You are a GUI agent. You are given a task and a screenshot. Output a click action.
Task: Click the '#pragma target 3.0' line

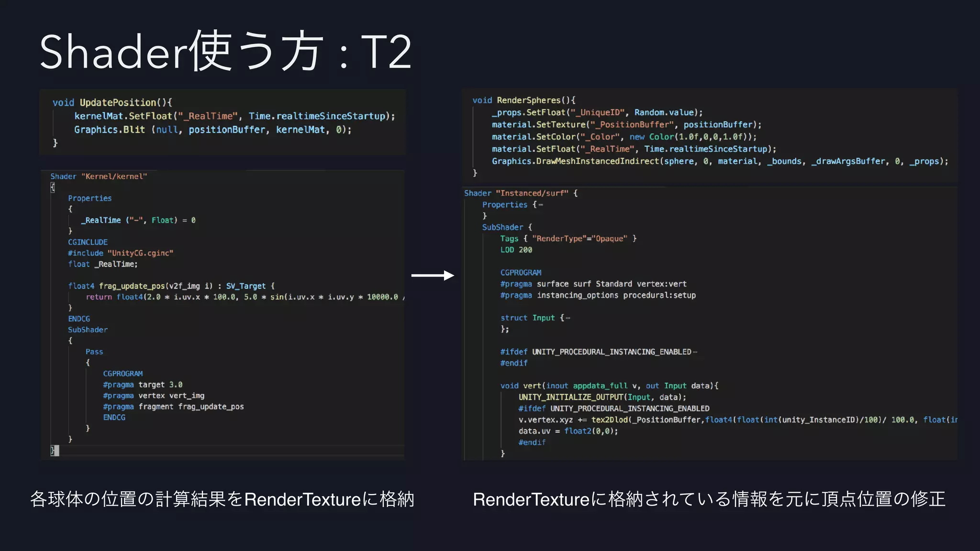(143, 385)
